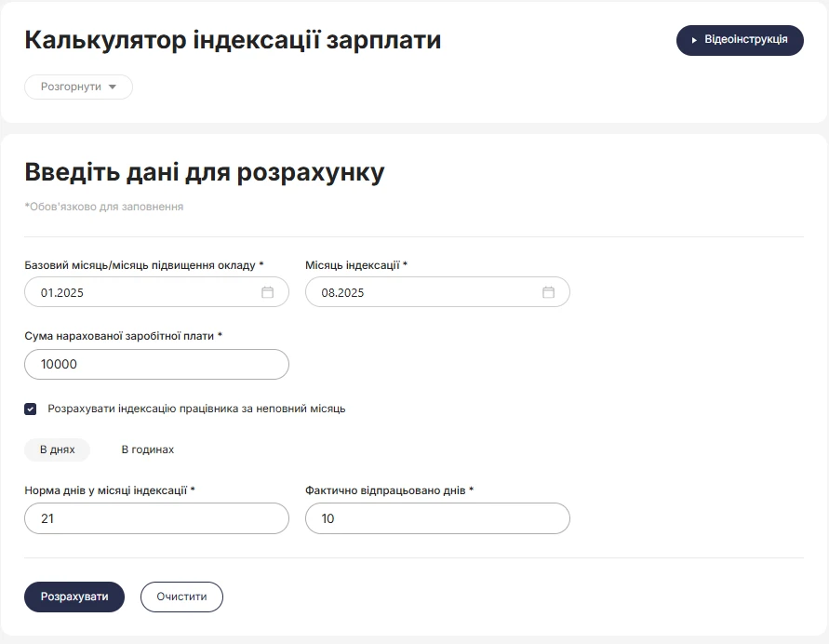829x644 pixels.
Task: Click Калькулятор індексації зарплати heading
Action: (x=233, y=40)
